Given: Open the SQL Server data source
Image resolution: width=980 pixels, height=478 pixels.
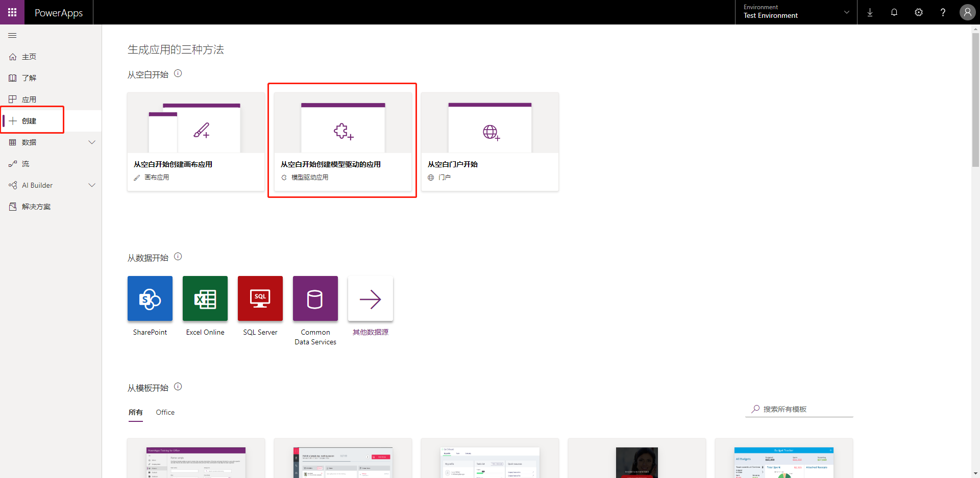Looking at the screenshot, I should (x=260, y=298).
